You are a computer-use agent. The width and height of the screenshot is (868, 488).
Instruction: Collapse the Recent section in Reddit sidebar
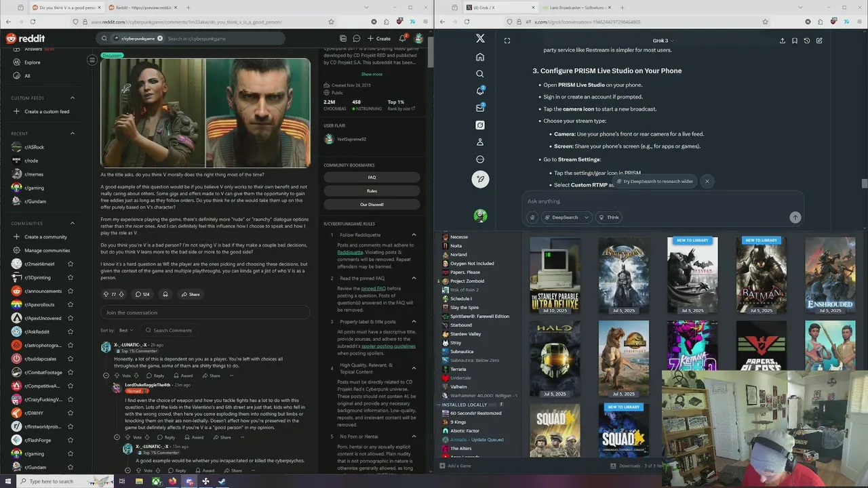pyautogui.click(x=73, y=134)
